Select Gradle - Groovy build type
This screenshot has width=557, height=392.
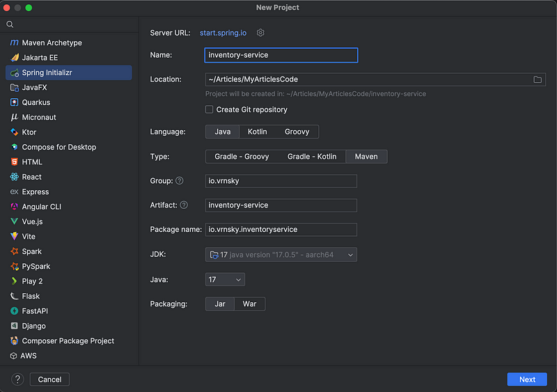click(242, 157)
